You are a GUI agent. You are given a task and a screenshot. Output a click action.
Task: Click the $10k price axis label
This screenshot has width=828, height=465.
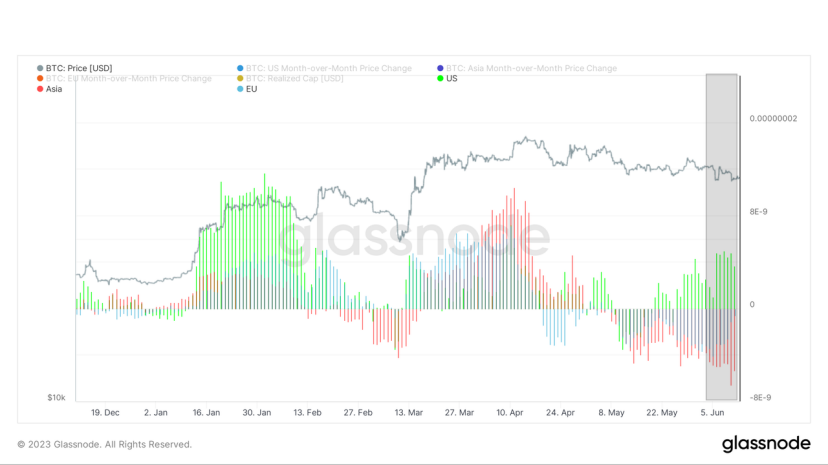[x=56, y=397]
